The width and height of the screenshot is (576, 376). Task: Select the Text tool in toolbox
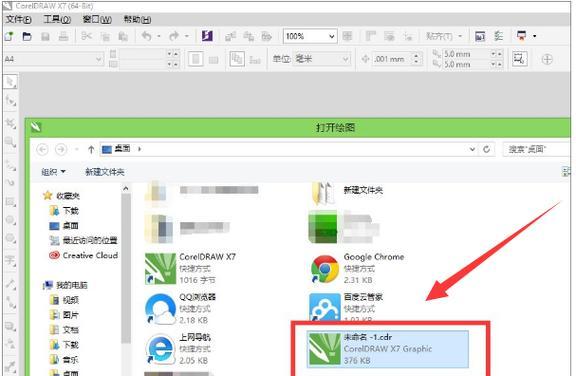click(x=10, y=260)
